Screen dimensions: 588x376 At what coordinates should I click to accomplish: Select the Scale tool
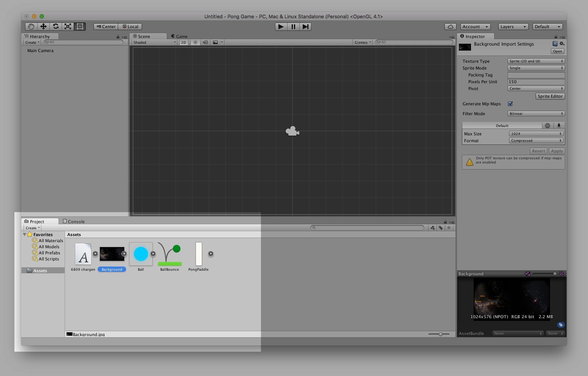(68, 27)
